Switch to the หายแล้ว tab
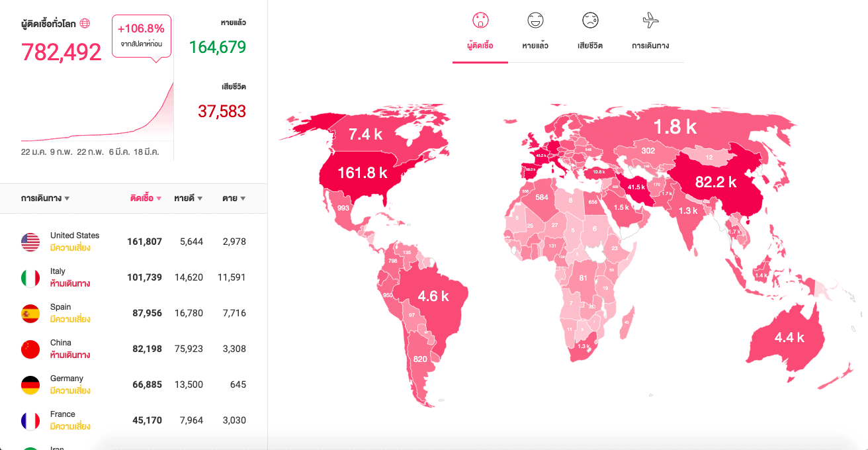The image size is (868, 450). click(535, 46)
